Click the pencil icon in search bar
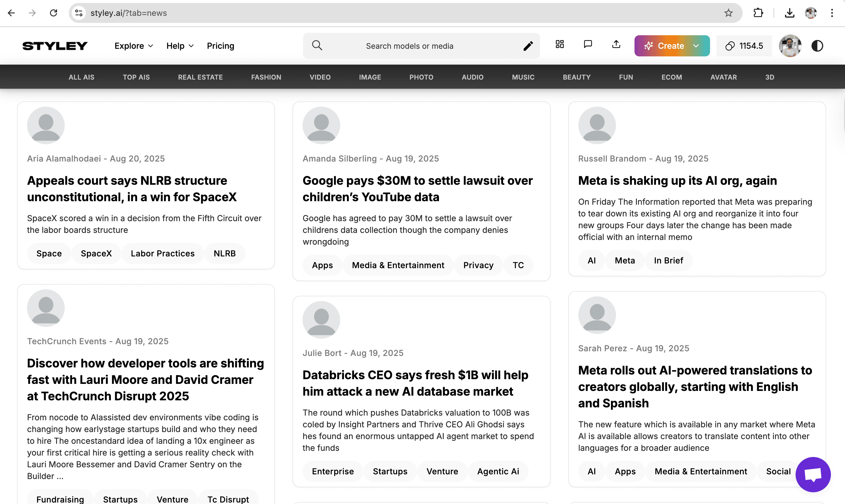Screen dimensions: 845x504 click(528, 46)
